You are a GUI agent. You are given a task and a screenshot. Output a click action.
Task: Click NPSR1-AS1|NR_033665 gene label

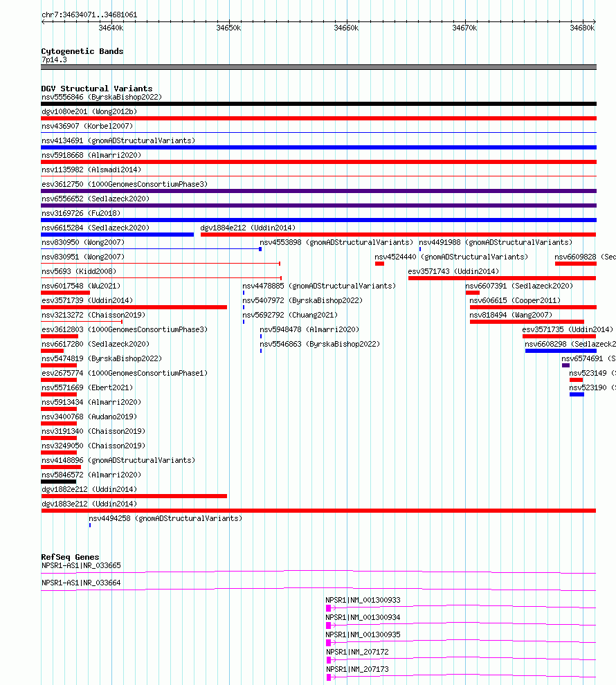click(x=81, y=566)
